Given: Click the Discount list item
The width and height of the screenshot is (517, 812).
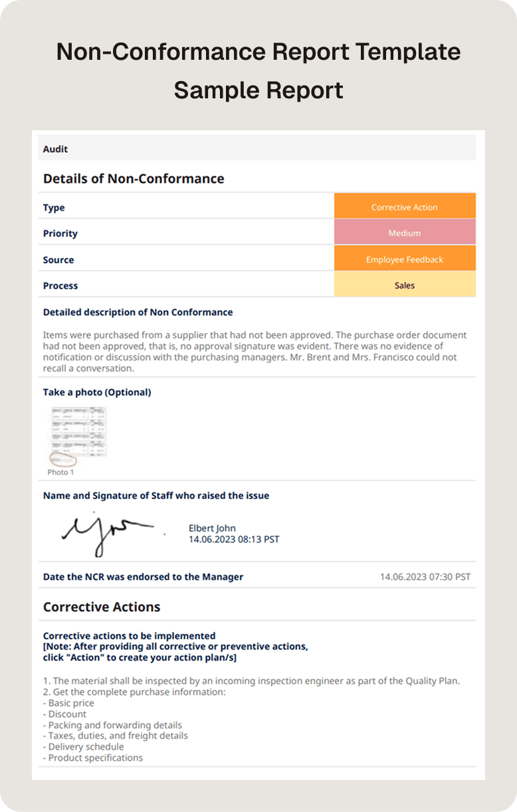Looking at the screenshot, I should 64,714.
